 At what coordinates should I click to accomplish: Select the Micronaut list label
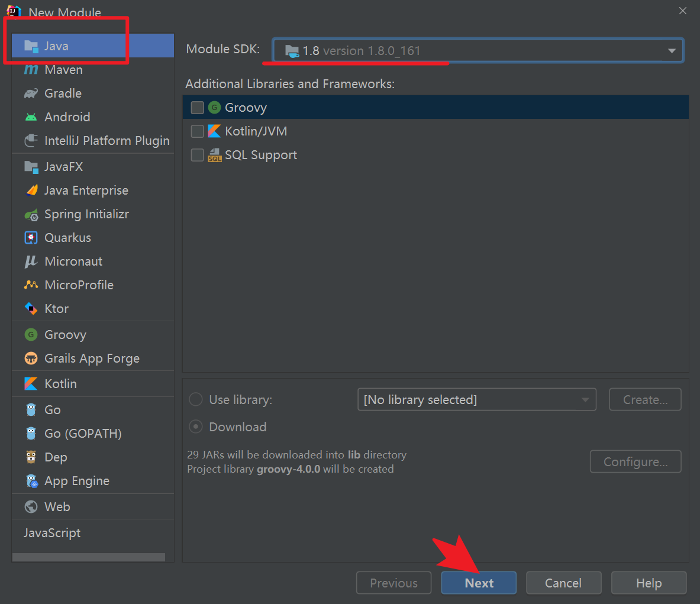(73, 261)
